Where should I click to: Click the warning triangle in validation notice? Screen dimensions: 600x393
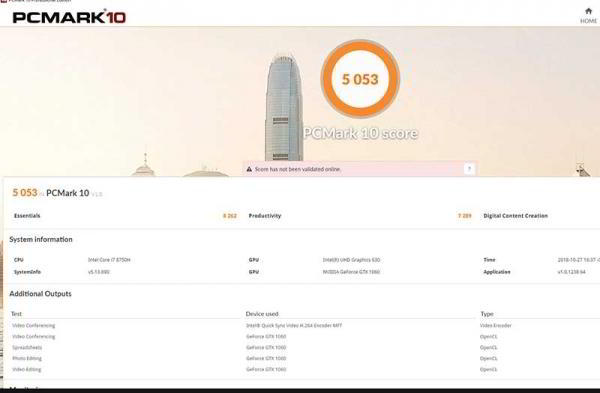pos(249,169)
